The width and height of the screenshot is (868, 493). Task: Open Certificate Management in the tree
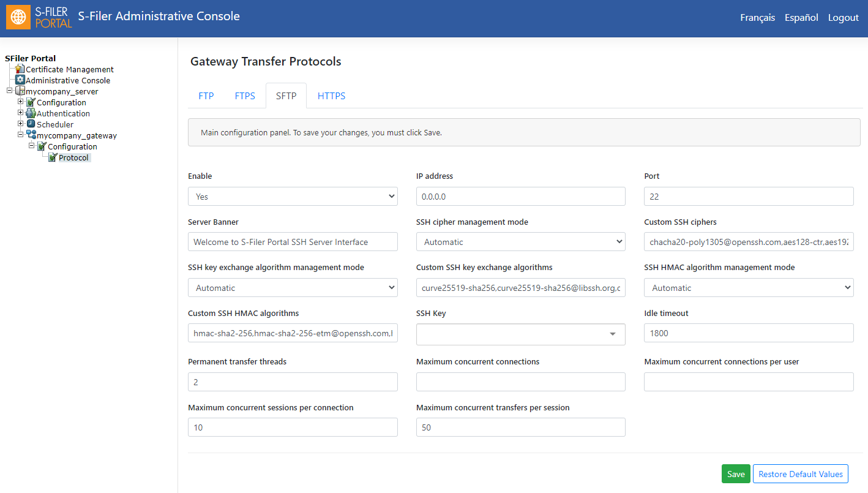pyautogui.click(x=70, y=69)
